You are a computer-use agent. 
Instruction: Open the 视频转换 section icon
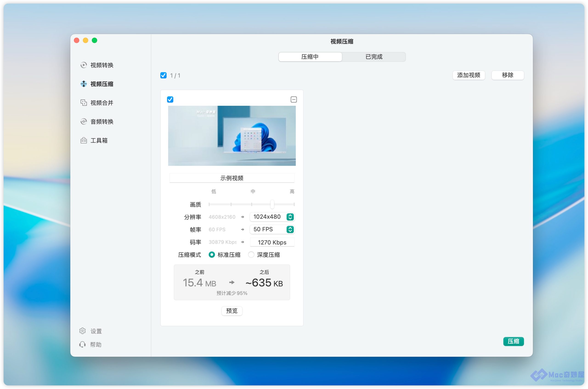pos(84,65)
